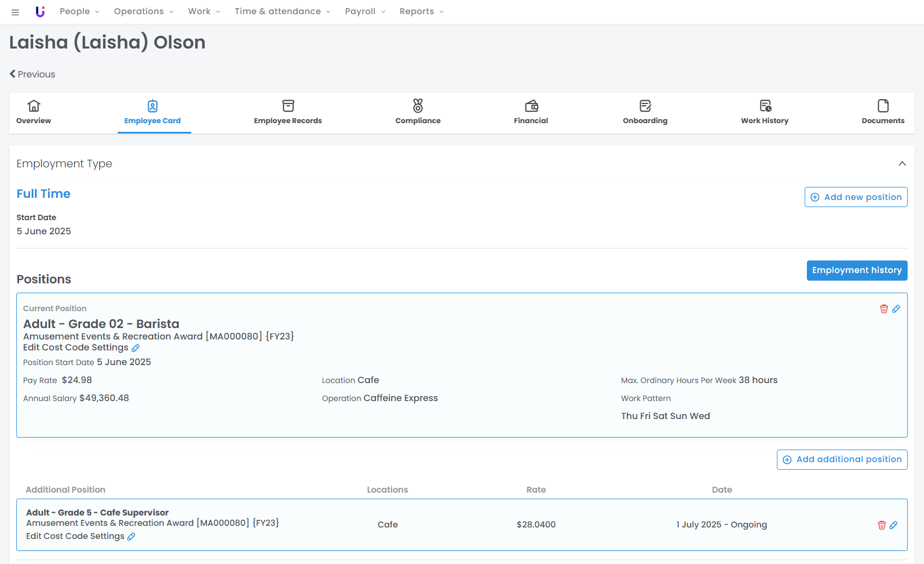Collapse the Employment Type section
Viewport: 924px width, 564px height.
click(x=902, y=163)
